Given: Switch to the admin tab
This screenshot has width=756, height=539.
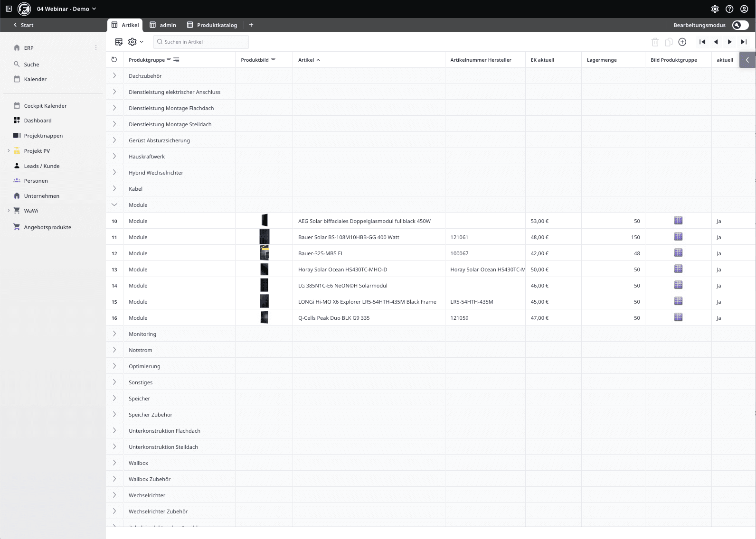Looking at the screenshot, I should [163, 25].
